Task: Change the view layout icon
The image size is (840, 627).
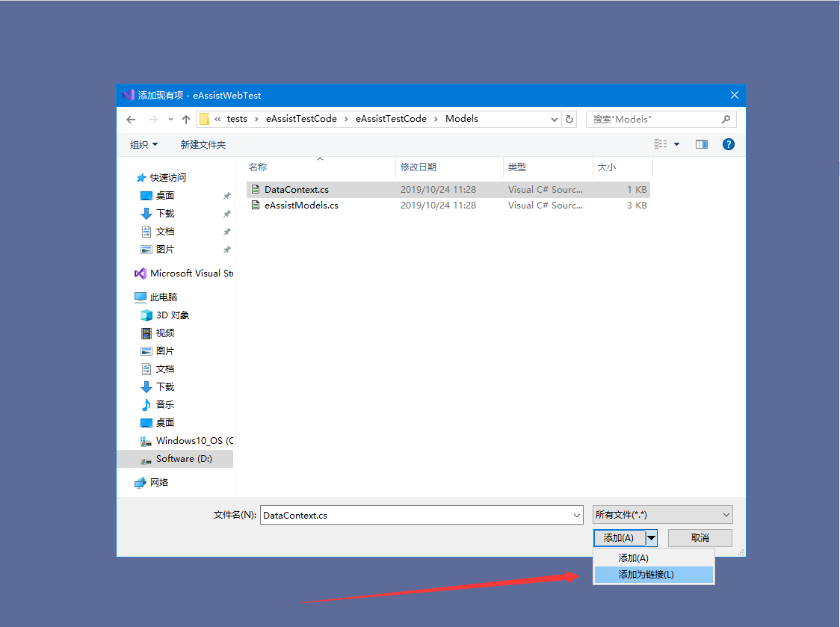Action: [661, 144]
